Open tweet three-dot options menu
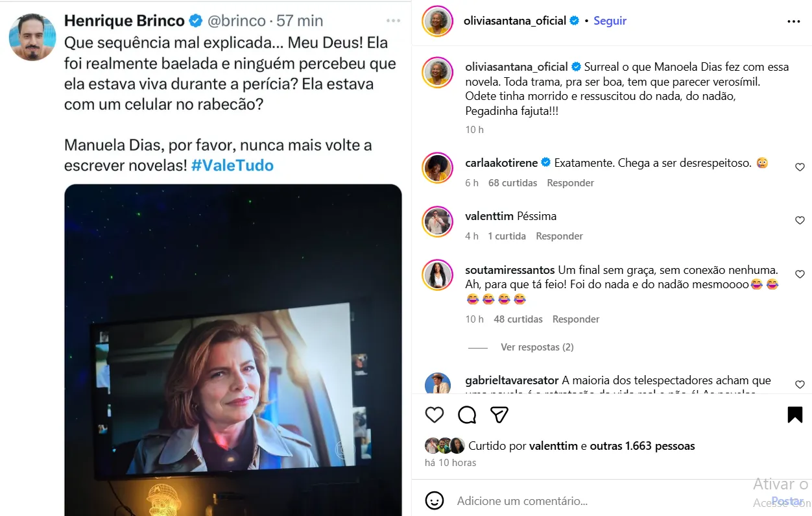 point(393,21)
